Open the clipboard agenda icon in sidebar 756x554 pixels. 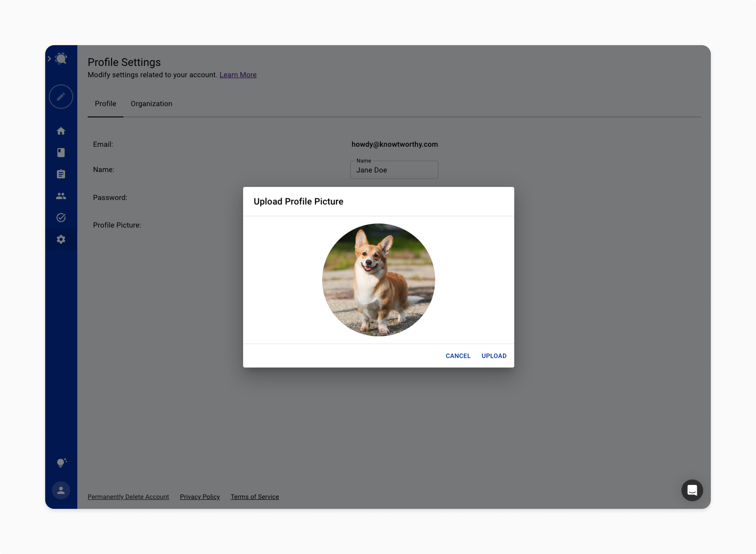[x=61, y=174]
